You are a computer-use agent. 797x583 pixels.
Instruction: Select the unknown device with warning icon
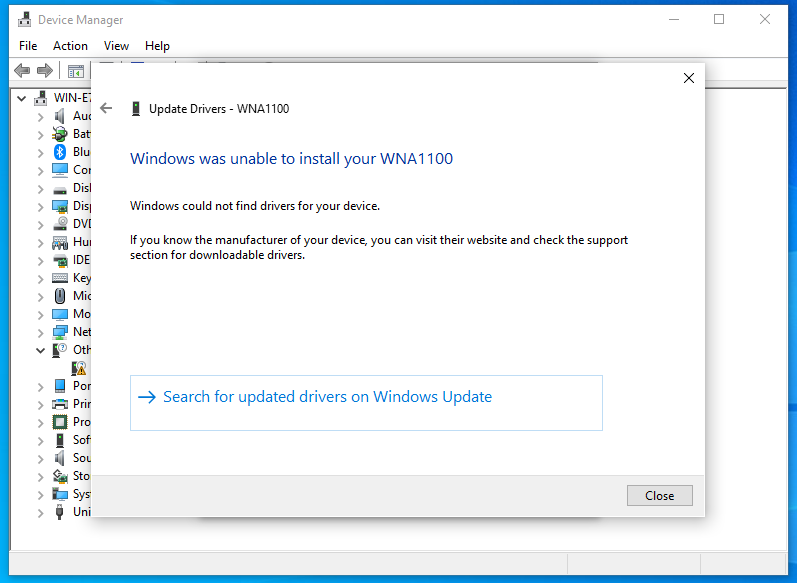[79, 368]
